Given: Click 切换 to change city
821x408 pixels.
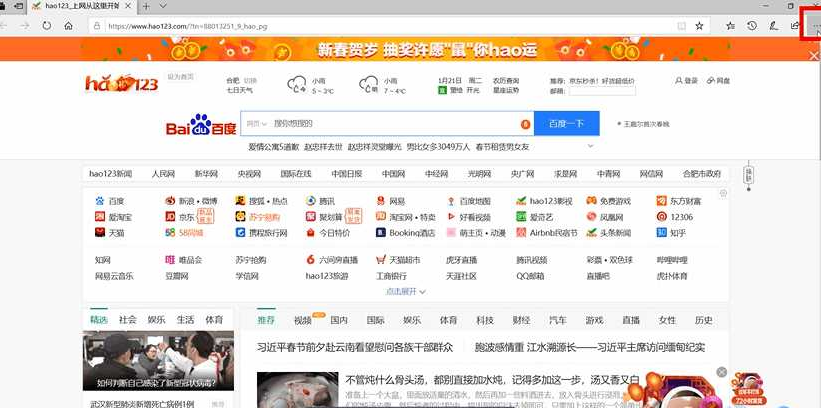Looking at the screenshot, I should click(x=250, y=81).
